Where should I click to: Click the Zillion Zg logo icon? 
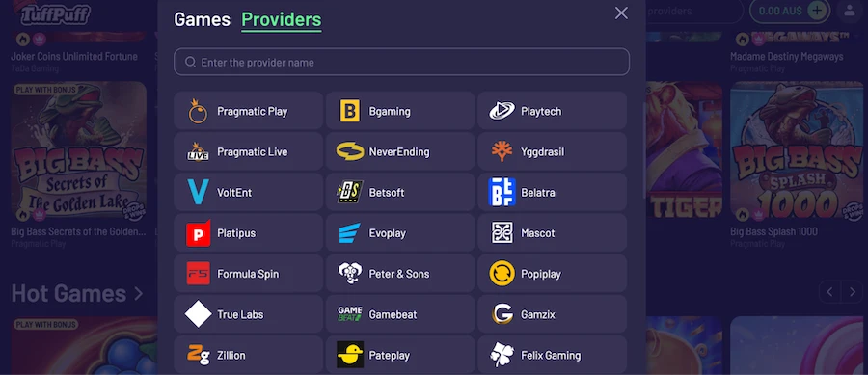click(198, 355)
